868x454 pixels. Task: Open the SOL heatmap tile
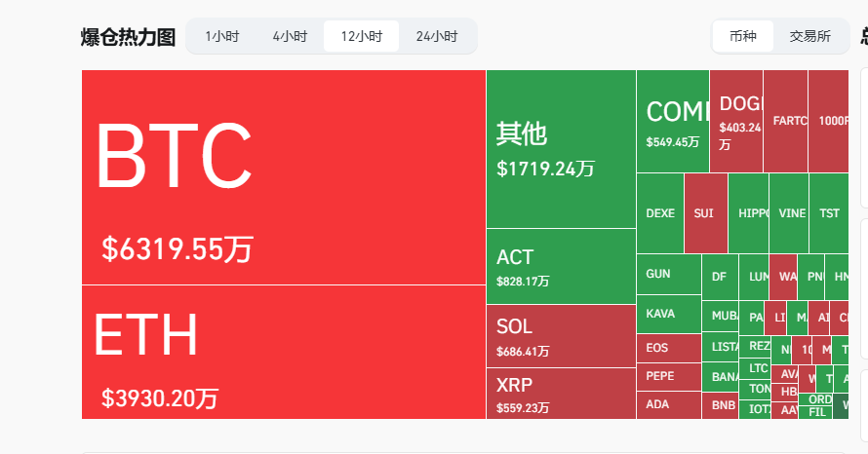[561, 335]
